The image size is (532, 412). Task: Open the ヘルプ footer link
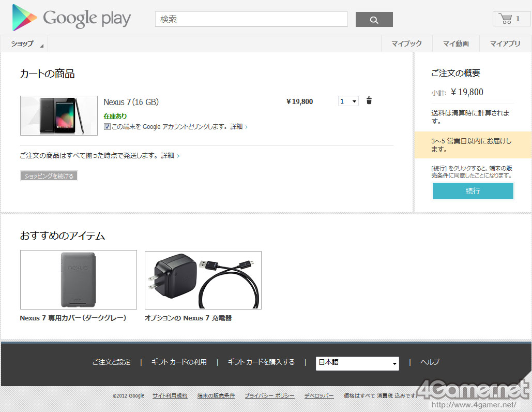(430, 362)
